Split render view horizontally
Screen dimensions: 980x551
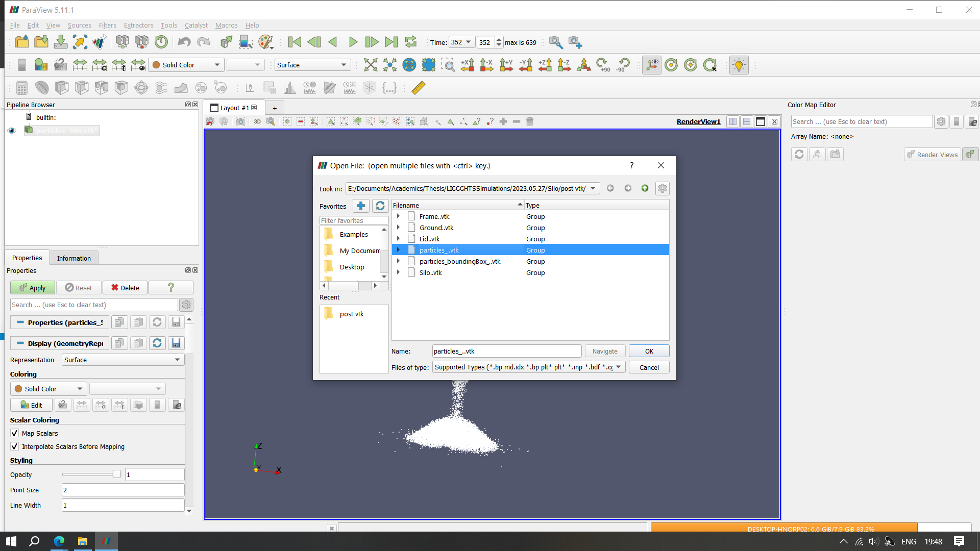(733, 121)
